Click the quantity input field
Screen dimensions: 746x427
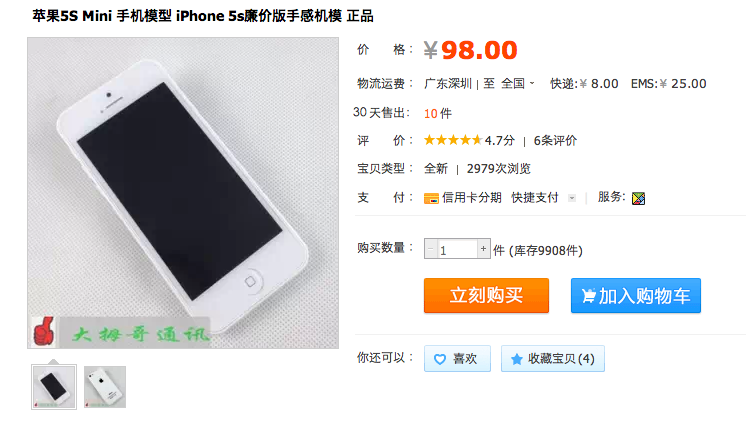point(457,249)
